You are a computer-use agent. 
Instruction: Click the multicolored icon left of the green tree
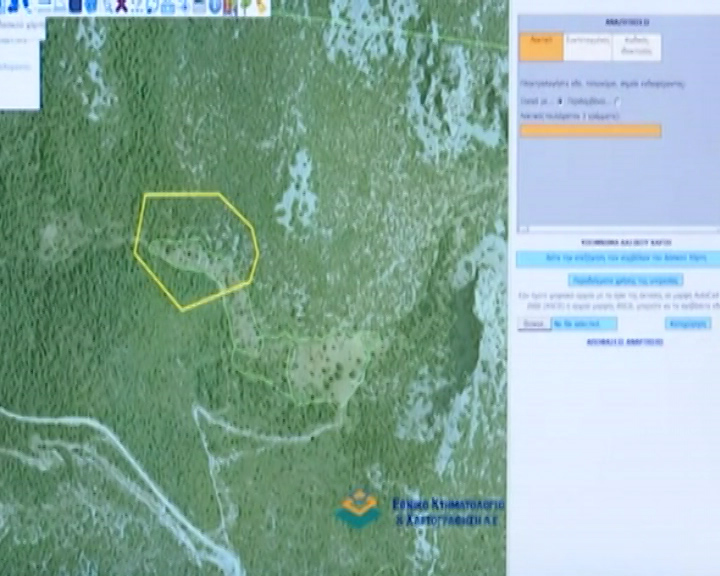230,7
